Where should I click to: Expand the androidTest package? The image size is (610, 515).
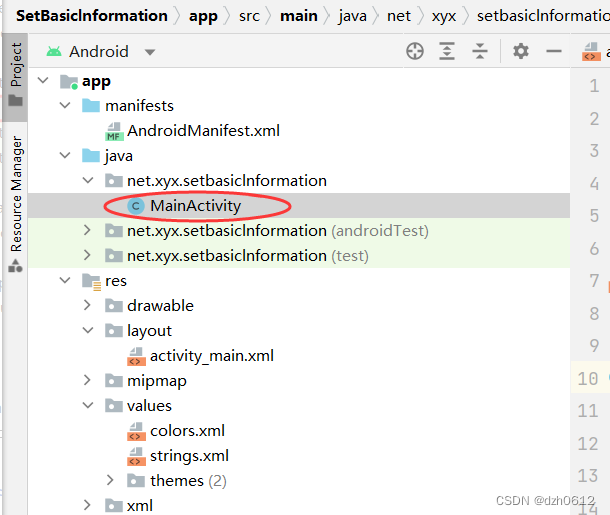(x=87, y=230)
